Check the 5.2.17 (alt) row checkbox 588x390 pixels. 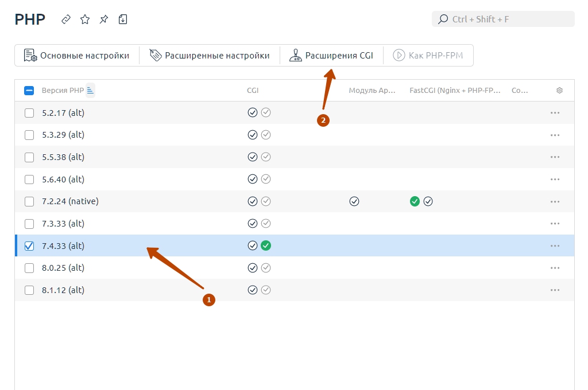pos(29,113)
